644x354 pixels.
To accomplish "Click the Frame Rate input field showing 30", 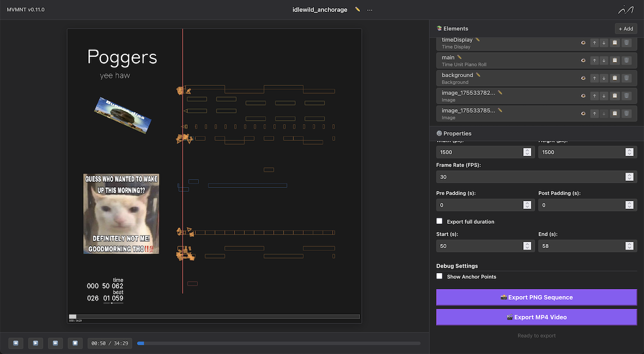I will coord(537,177).
